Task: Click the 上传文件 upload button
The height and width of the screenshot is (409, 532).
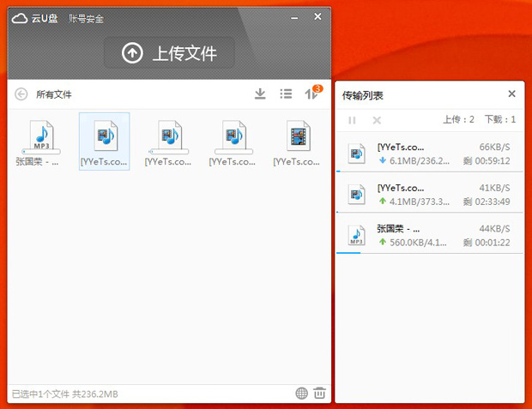Action: coord(169,53)
